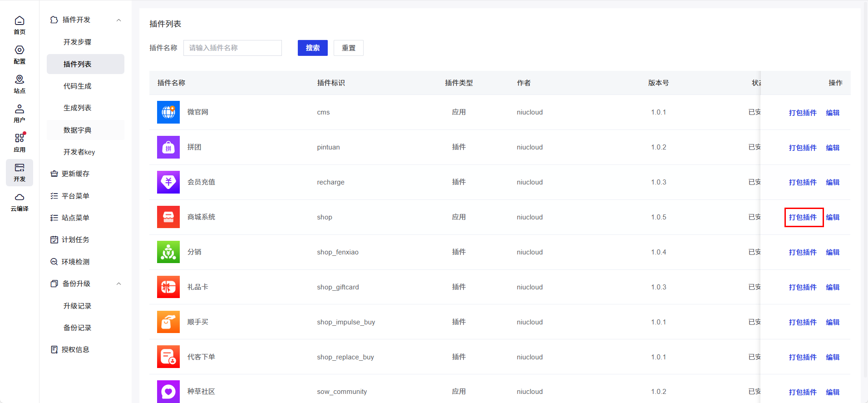Focus the 插件名称 search input field
This screenshot has height=403, width=868.
[232, 48]
